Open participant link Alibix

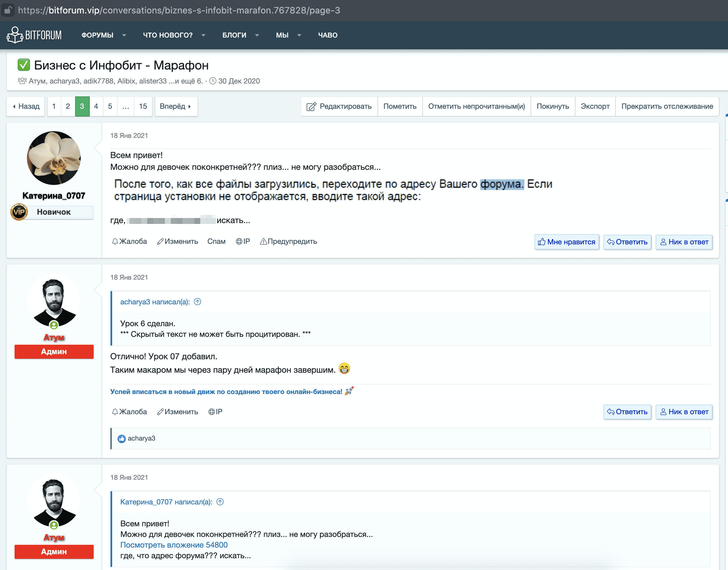click(x=126, y=81)
